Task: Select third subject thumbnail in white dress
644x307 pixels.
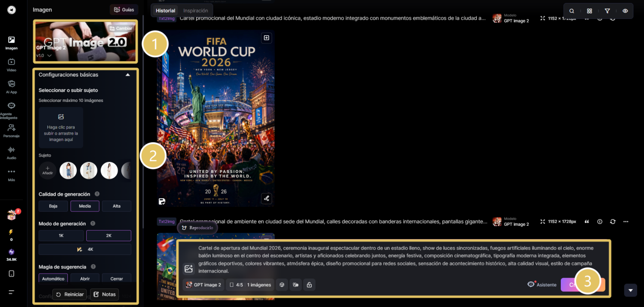Action: (109, 170)
